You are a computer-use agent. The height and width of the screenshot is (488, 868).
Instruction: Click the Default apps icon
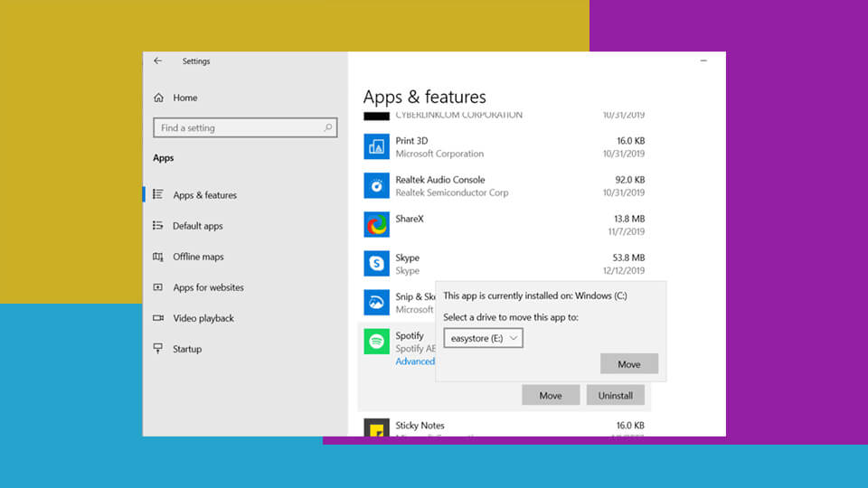pyautogui.click(x=158, y=225)
